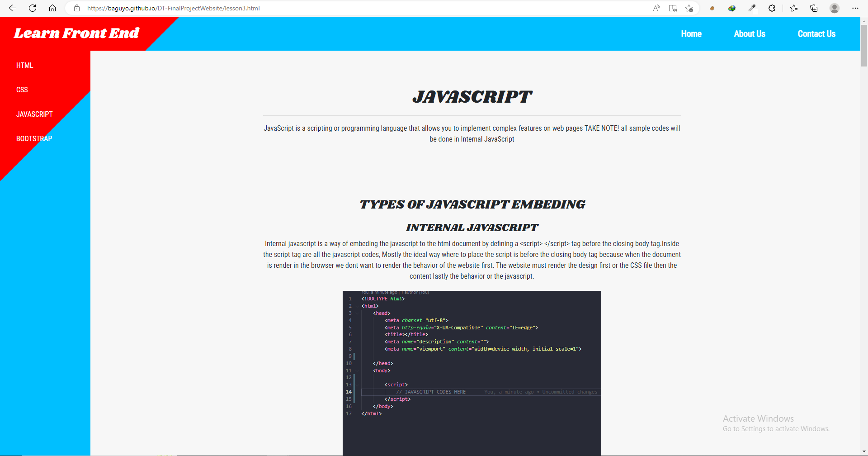Add this page to favorites
The width and height of the screenshot is (868, 456).
pos(689,8)
